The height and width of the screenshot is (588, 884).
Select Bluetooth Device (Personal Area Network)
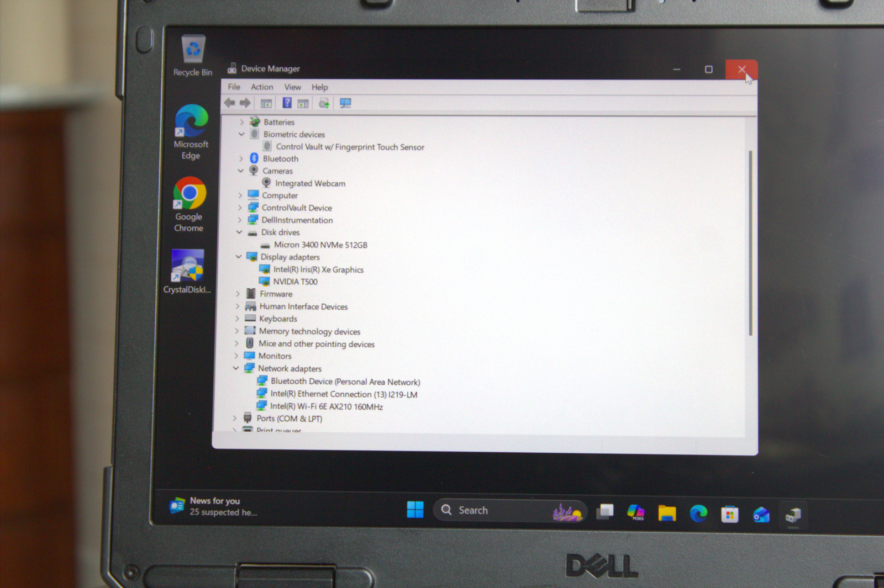click(345, 382)
